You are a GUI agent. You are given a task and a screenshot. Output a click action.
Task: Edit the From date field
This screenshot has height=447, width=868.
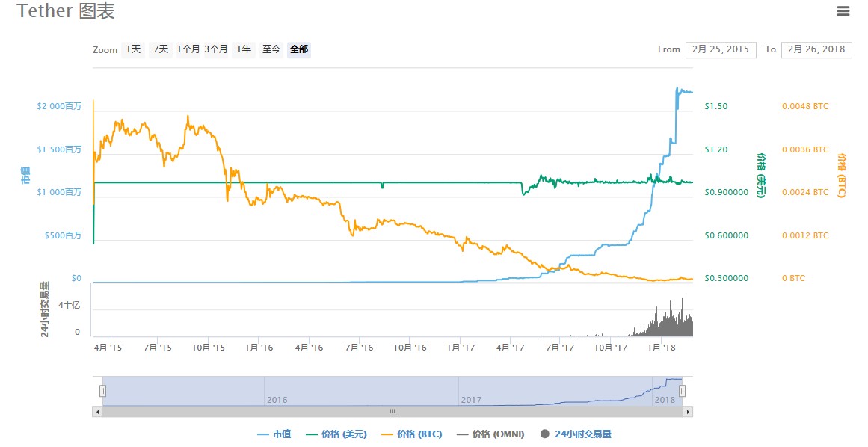(721, 49)
